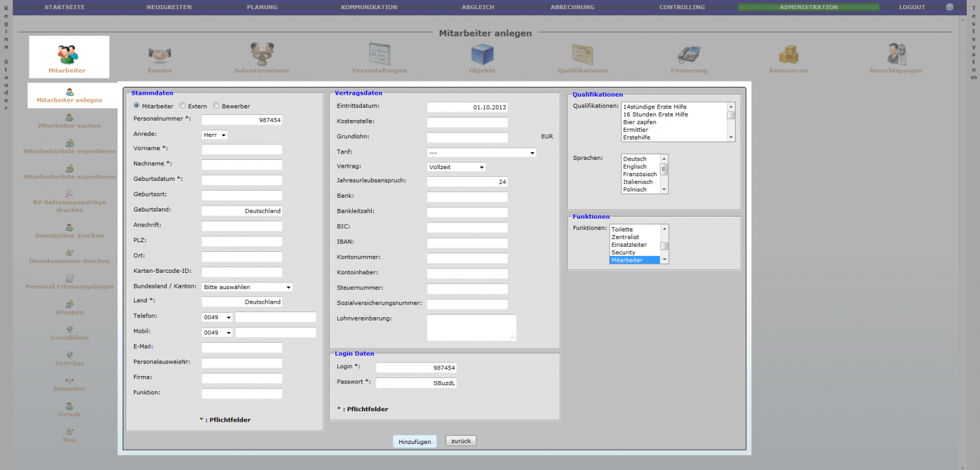Screen dimensions: 980x470
Task: Click the Lohnvereinbarung text area
Action: point(472,328)
